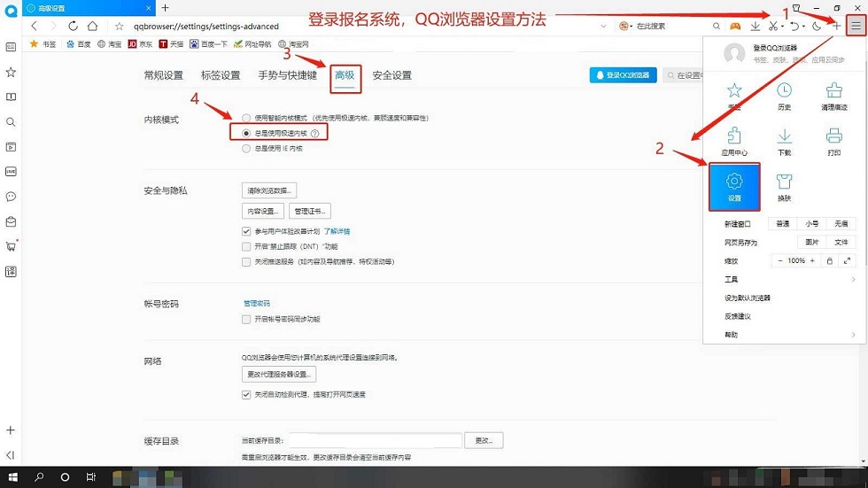Switch to 常规设置 tab
868x488 pixels.
(x=163, y=75)
